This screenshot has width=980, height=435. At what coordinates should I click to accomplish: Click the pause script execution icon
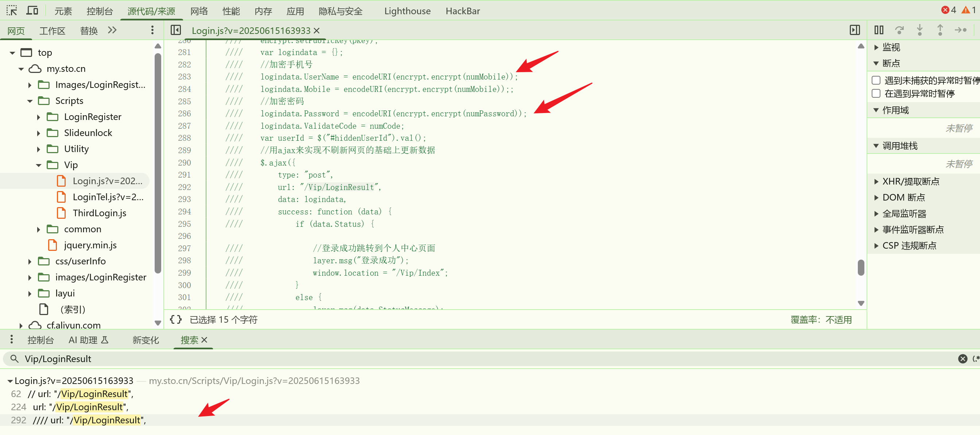pyautogui.click(x=879, y=30)
